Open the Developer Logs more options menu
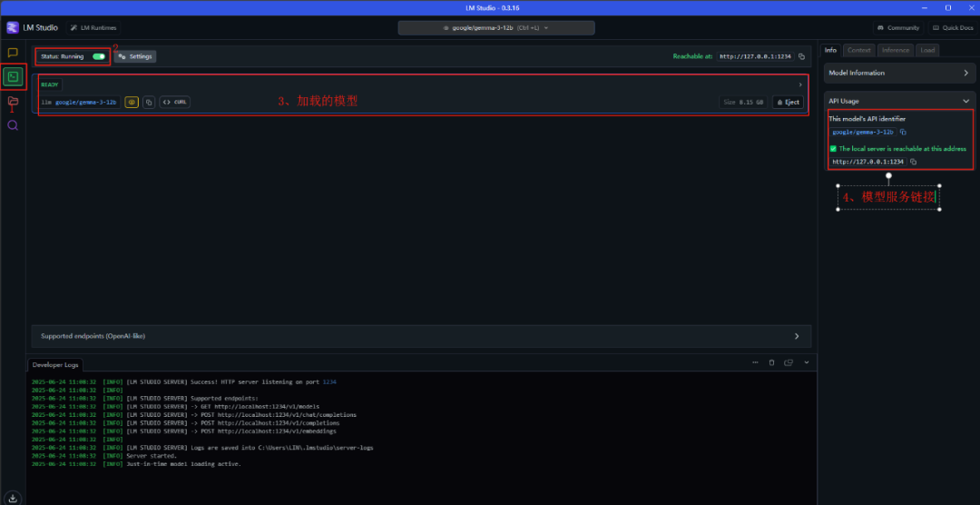Viewport: 980px width, 505px height. [x=755, y=362]
